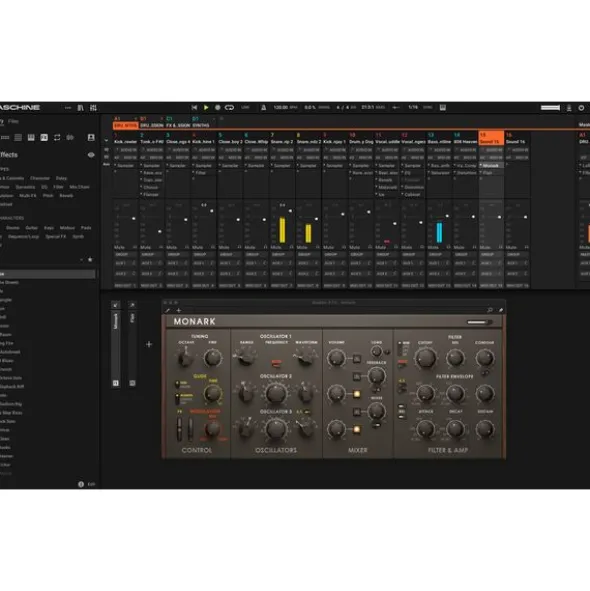
Task: Filter effects by the Delay tag
Action: [61, 178]
